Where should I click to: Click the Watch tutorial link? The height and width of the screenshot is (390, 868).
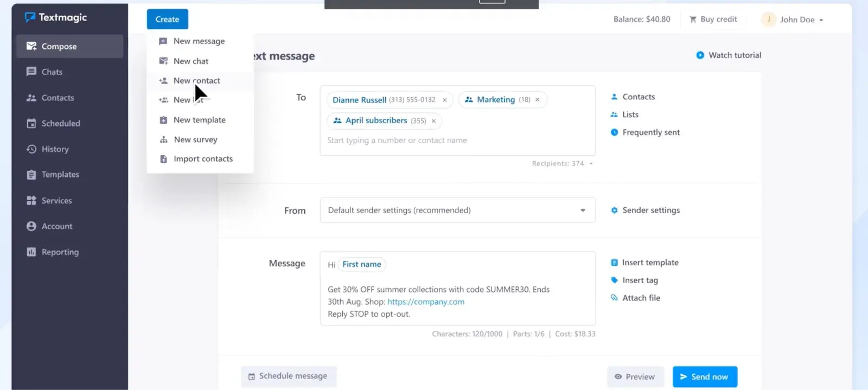pyautogui.click(x=735, y=55)
